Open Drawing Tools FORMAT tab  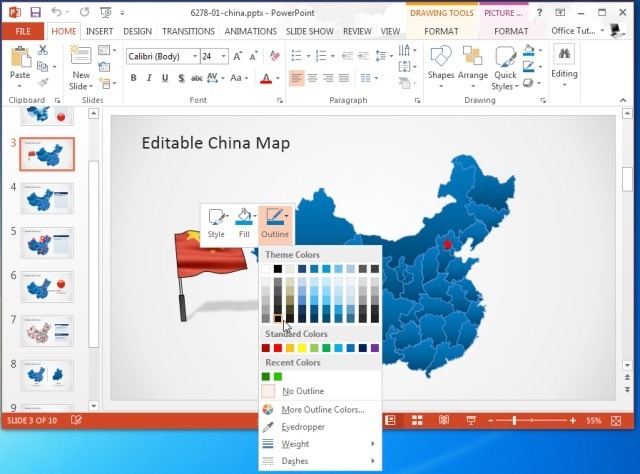(441, 31)
